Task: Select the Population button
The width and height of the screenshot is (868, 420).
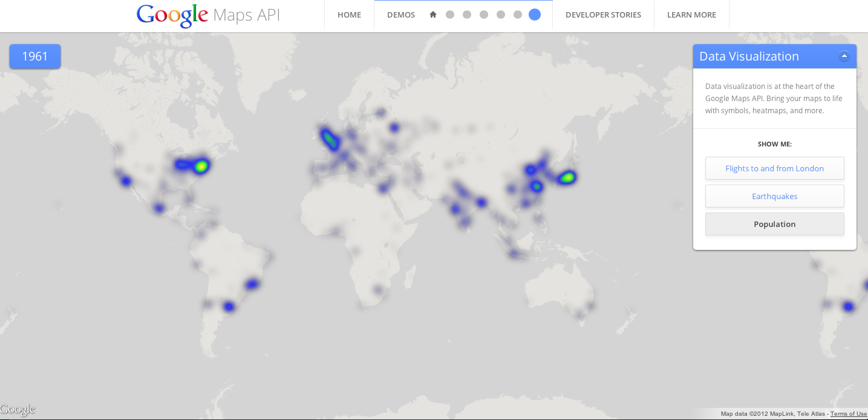Action: click(x=775, y=224)
